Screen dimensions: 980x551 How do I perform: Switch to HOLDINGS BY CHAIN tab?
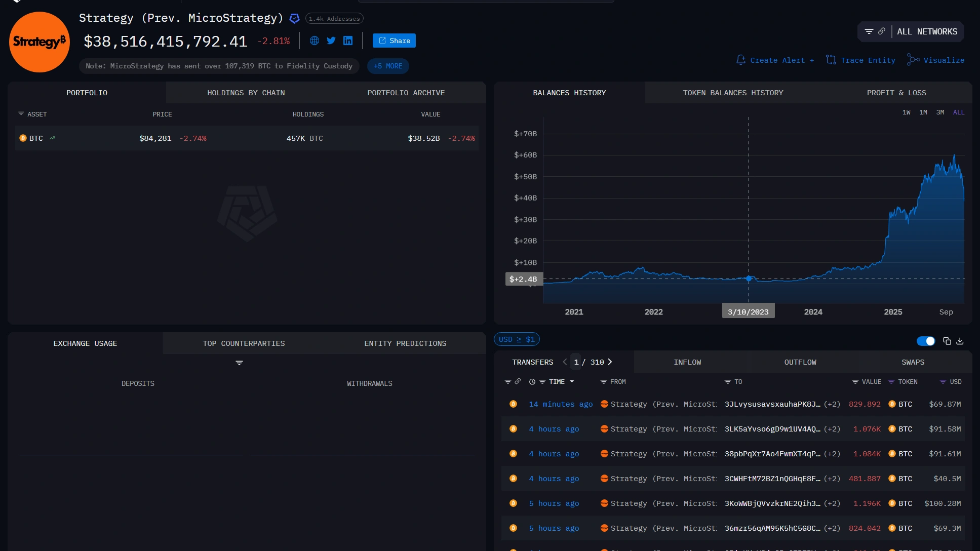246,93
